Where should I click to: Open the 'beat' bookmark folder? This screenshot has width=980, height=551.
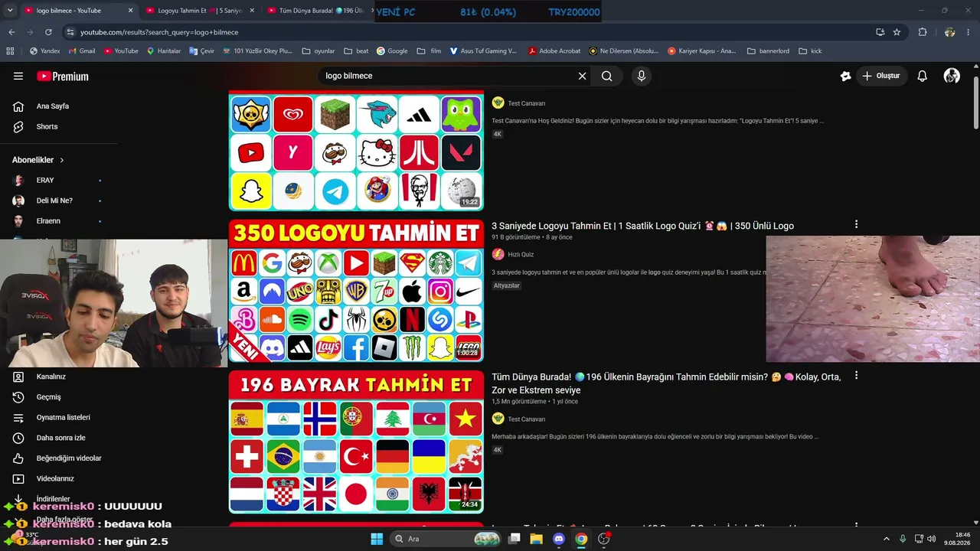pyautogui.click(x=356, y=51)
